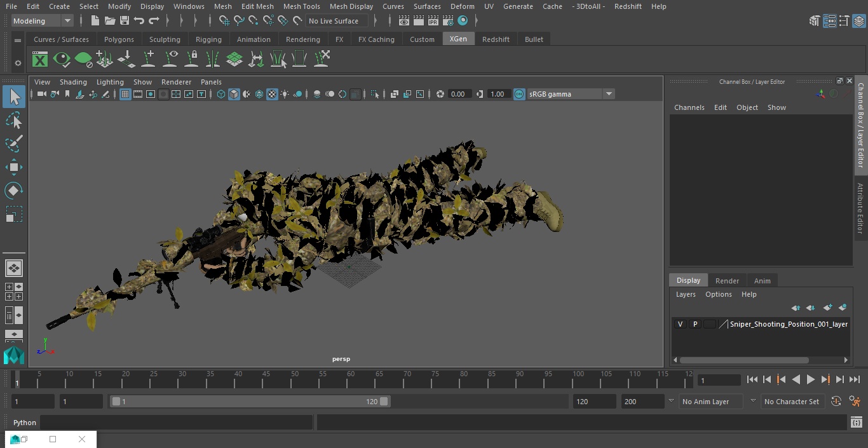Open the render view clapperboard icon
The image size is (868, 448).
(403, 21)
